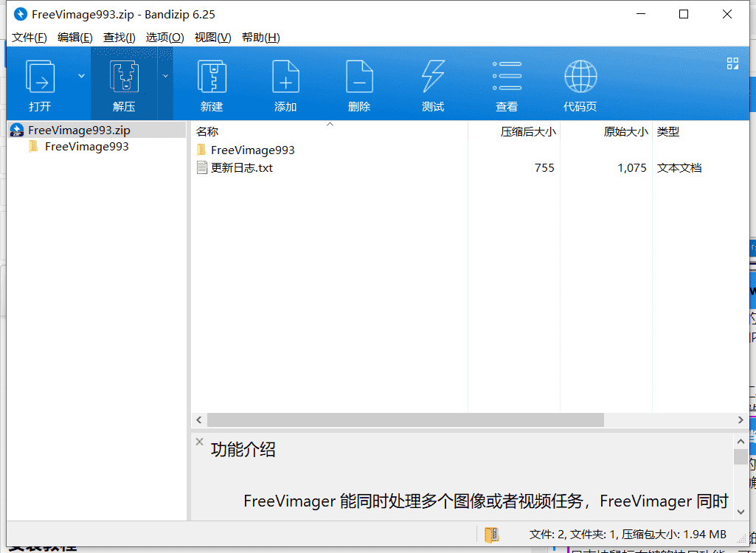Select the 更新日志.txt file name
The width and height of the screenshot is (756, 553).
(x=242, y=168)
